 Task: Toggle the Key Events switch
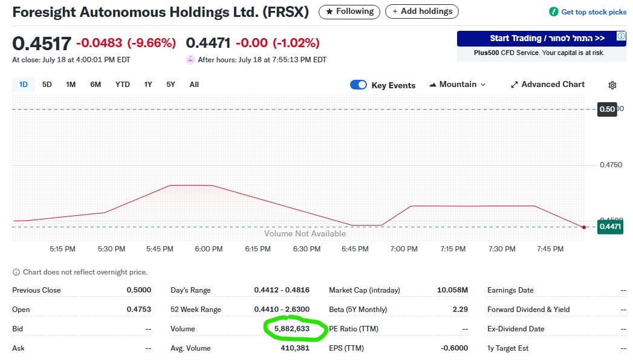359,85
